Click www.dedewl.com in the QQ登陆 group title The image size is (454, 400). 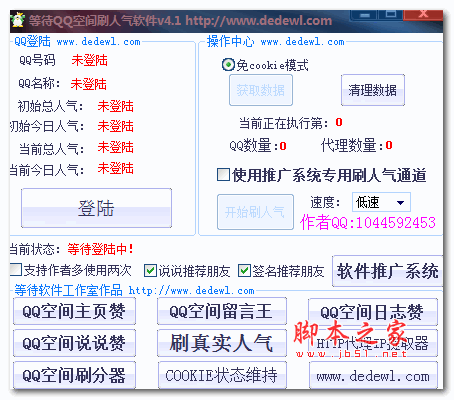(98, 42)
